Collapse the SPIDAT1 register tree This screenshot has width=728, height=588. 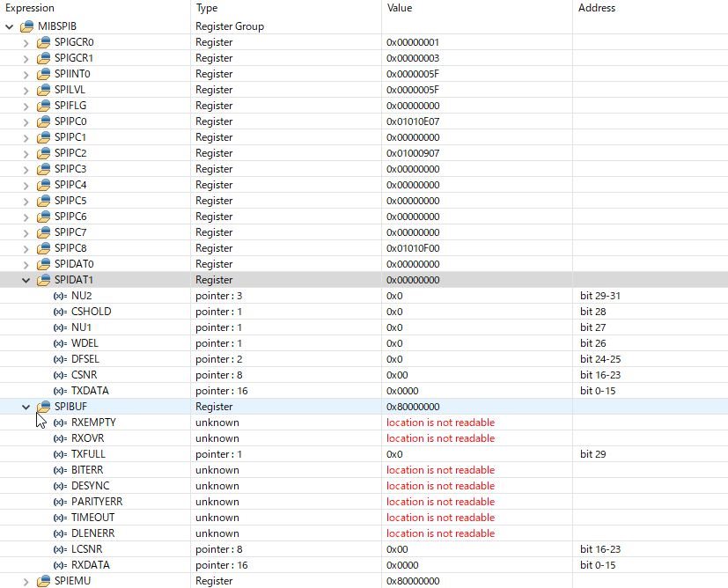click(x=26, y=280)
